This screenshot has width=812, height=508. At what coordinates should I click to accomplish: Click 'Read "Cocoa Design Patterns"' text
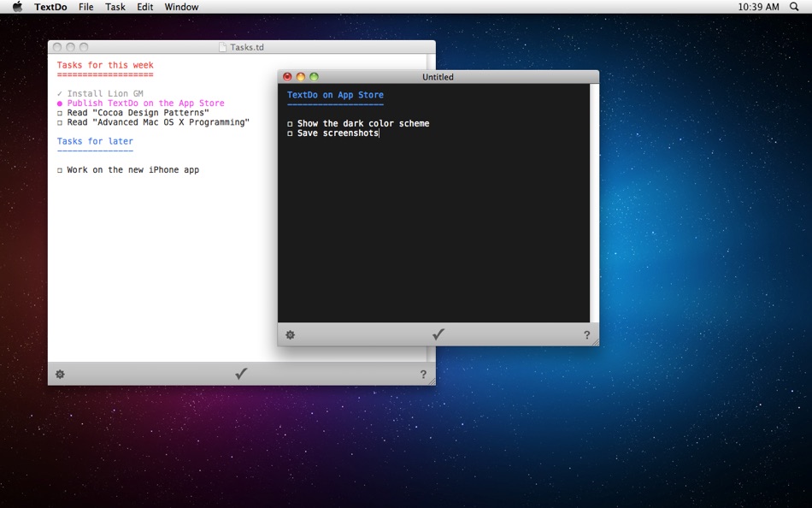(138, 113)
